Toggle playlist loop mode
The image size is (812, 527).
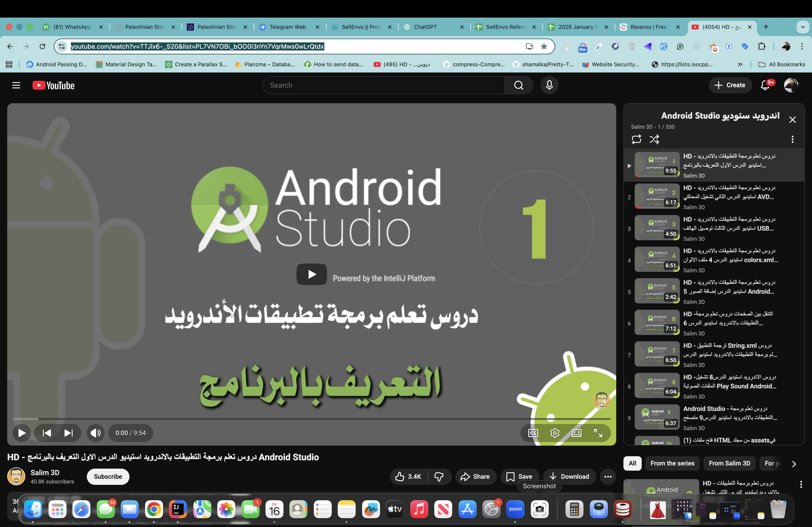click(636, 140)
